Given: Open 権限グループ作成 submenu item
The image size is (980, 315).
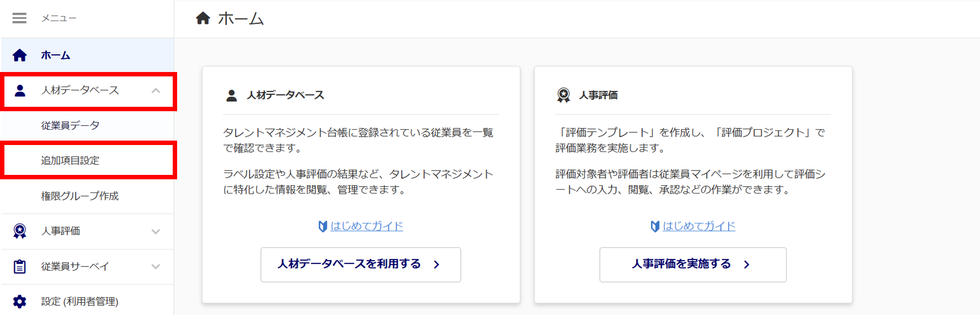Looking at the screenshot, I should 80,196.
